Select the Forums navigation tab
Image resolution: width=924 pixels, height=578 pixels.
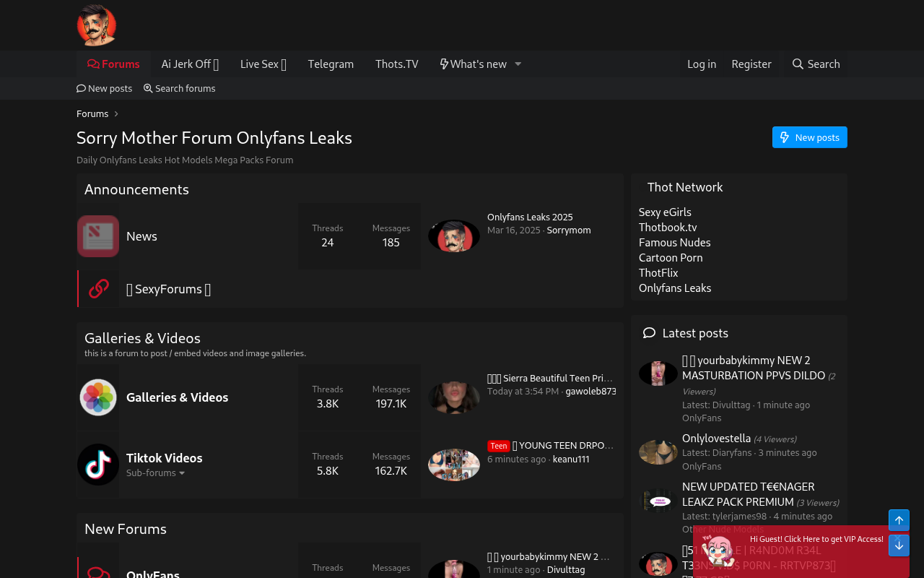tap(113, 64)
